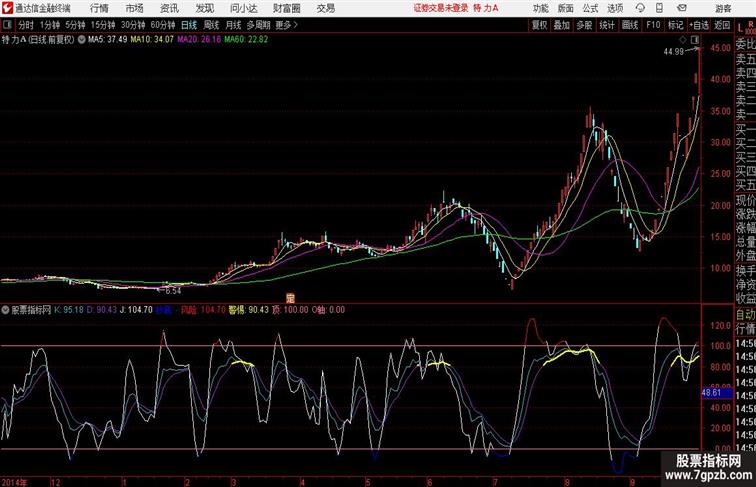Click the J: 104.70 indicator value
Screen dimensions: 756x487
pyautogui.click(x=136, y=310)
